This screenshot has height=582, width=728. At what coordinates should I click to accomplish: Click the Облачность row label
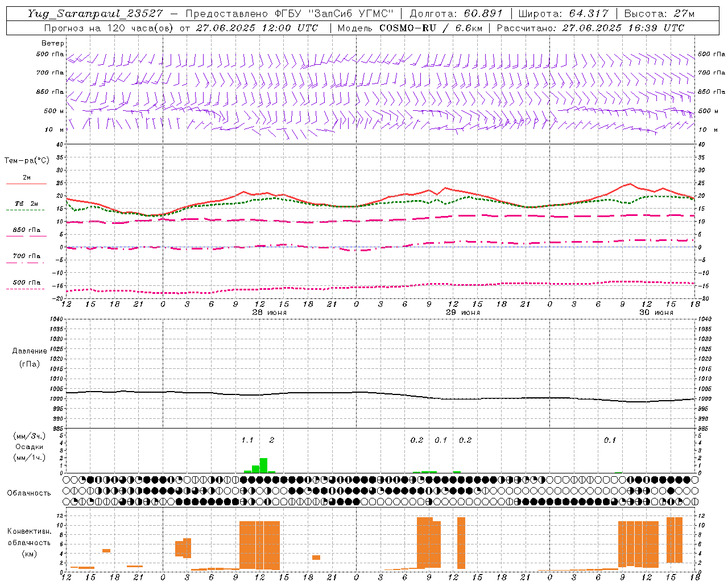[x=29, y=493]
